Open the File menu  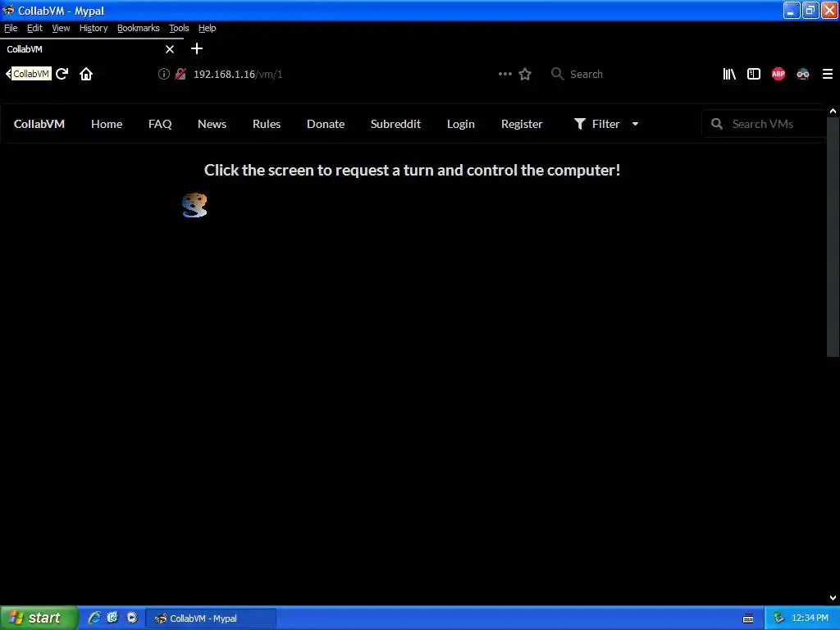[x=11, y=28]
